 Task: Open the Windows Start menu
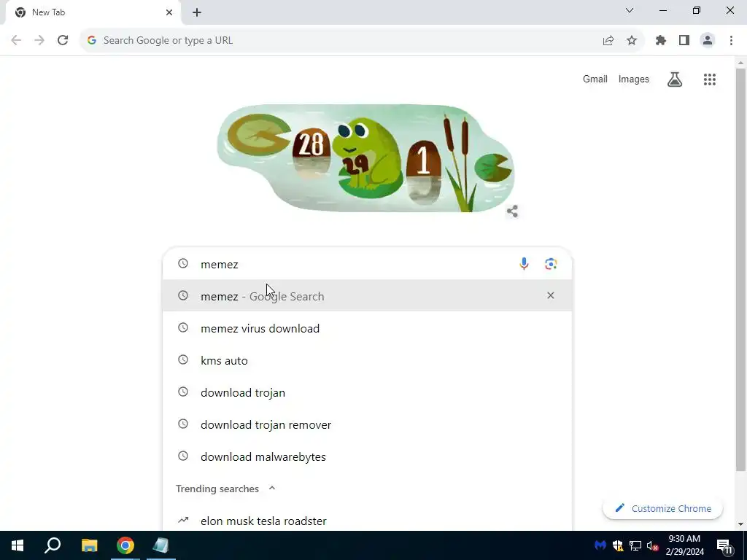(x=18, y=545)
